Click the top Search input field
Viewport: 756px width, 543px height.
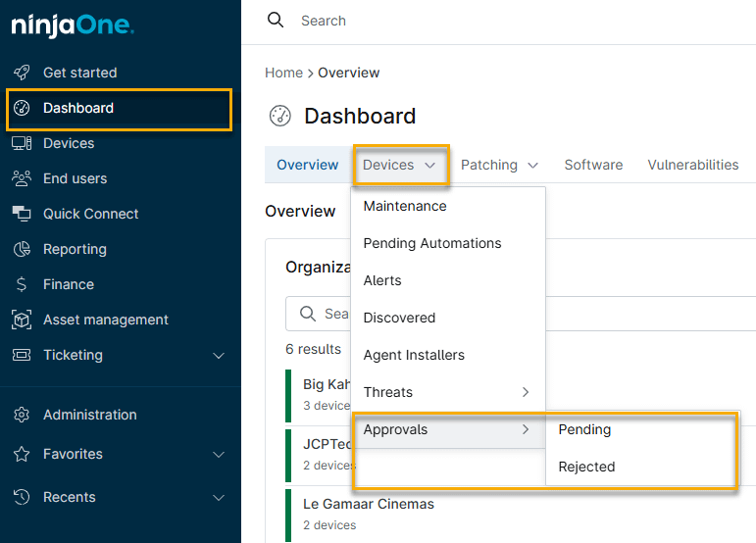tap(490, 21)
